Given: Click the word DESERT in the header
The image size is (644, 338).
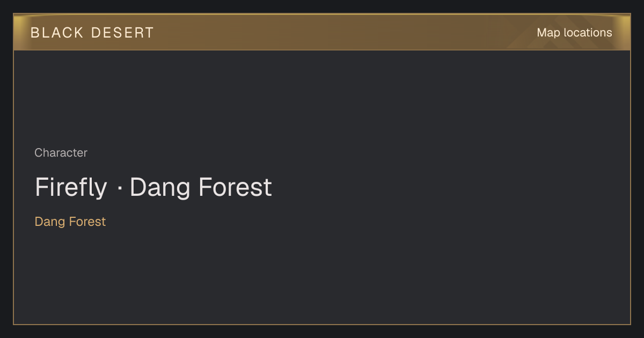Looking at the screenshot, I should (x=123, y=33).
